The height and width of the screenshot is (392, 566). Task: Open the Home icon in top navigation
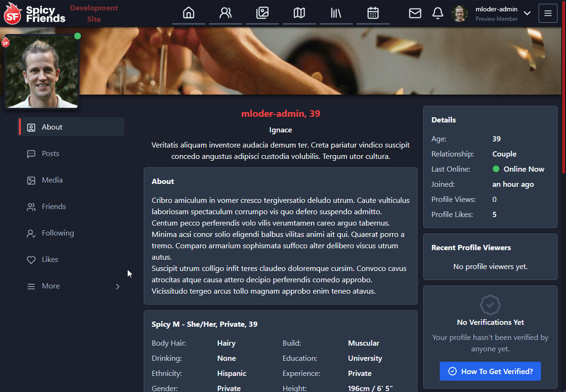[x=189, y=13]
